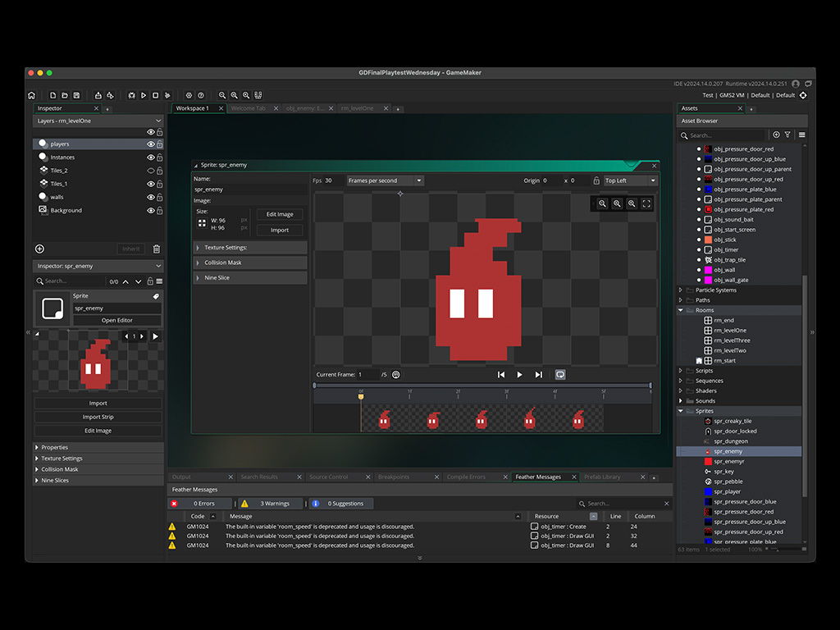Click the Import Strip button
The width and height of the screenshot is (840, 630).
(98, 417)
